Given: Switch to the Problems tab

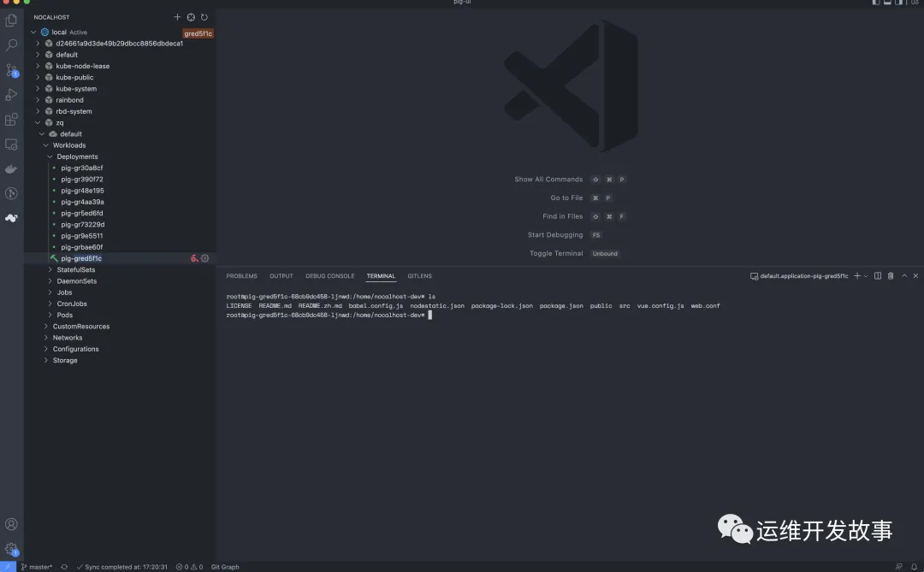Looking at the screenshot, I should [241, 275].
